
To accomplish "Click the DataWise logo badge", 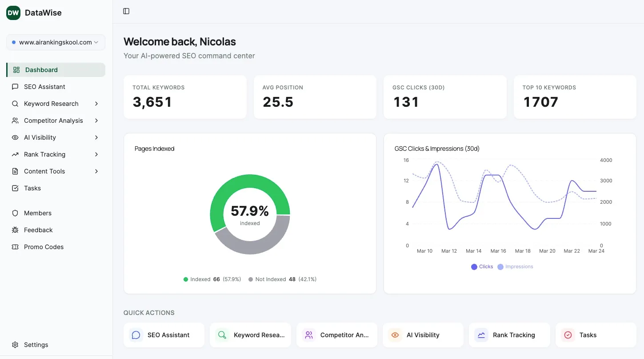I will tap(13, 12).
